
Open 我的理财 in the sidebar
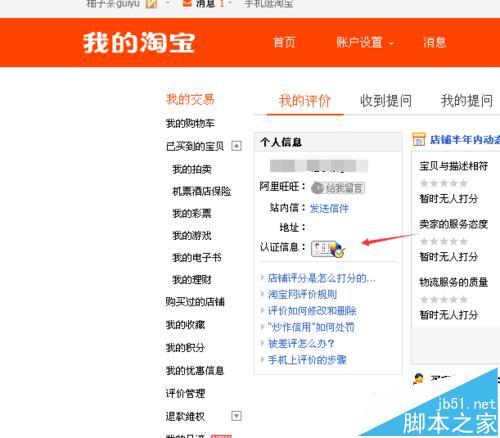(192, 280)
